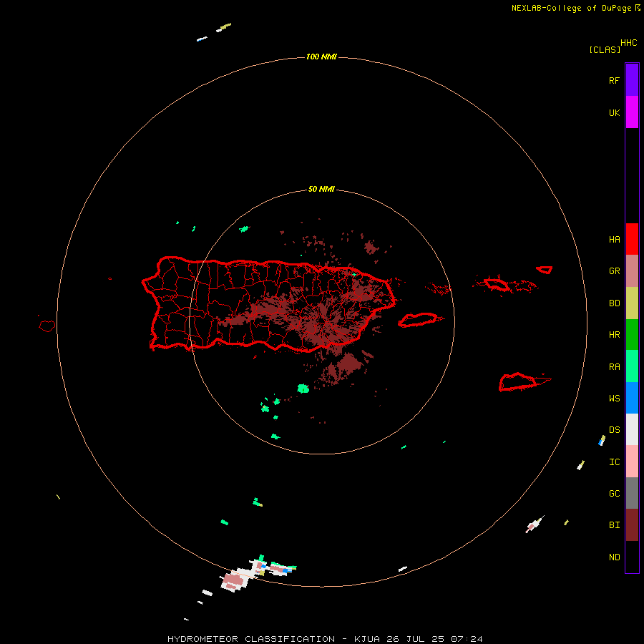Click the BI brown legend swatch
Screen dimensions: 644x644
(x=632, y=525)
